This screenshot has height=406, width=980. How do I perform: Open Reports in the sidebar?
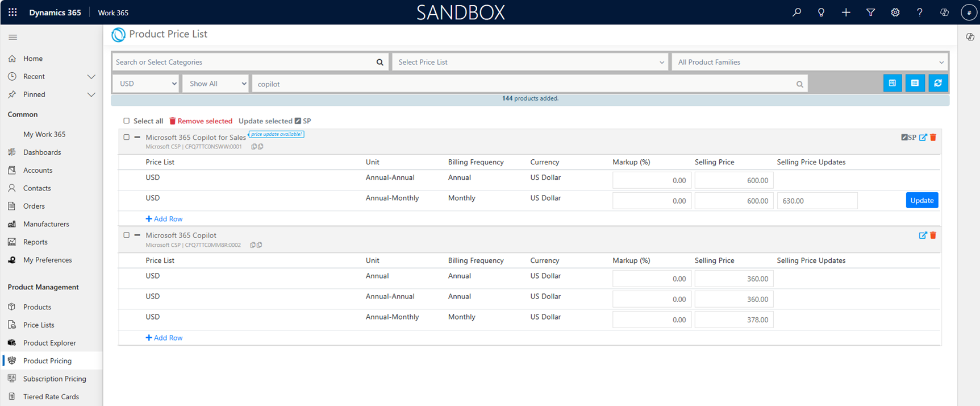coord(35,242)
